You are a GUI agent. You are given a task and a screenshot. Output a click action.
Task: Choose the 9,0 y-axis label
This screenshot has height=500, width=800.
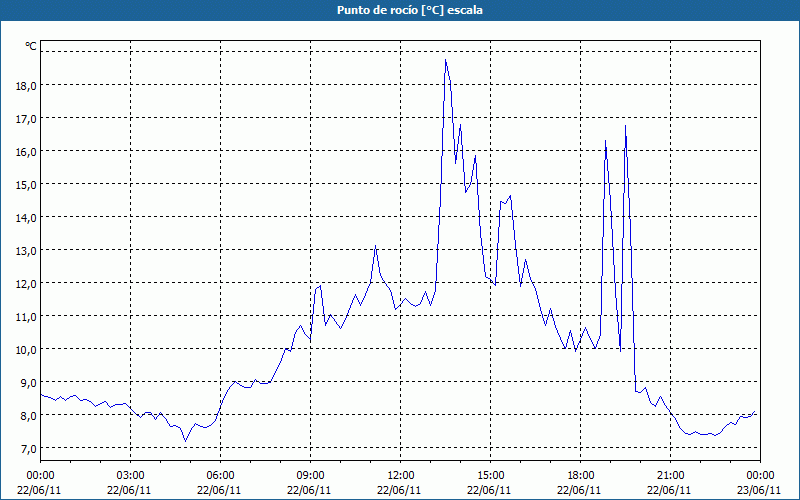28,383
